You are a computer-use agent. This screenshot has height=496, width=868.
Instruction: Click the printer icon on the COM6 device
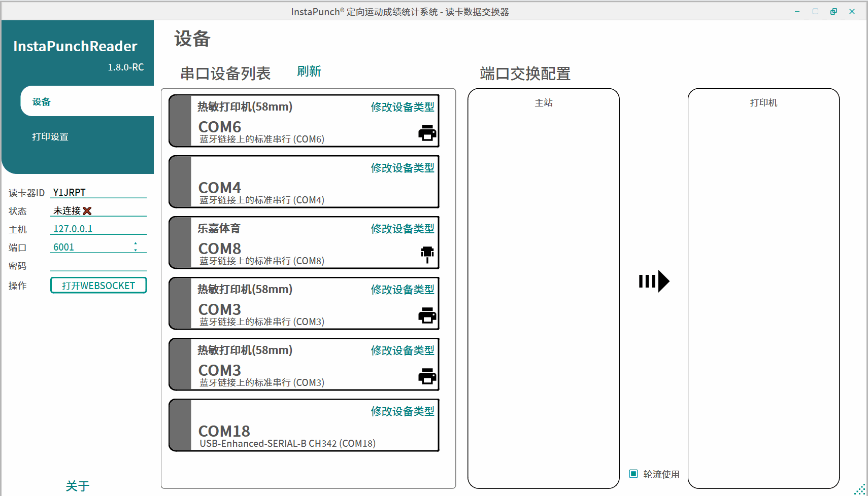click(x=427, y=133)
